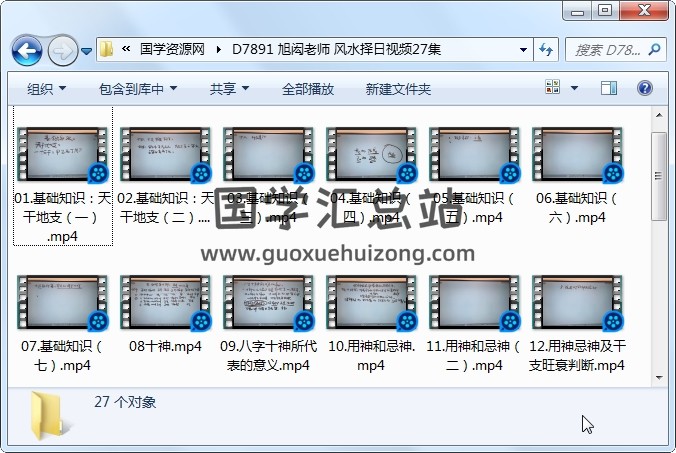Click the magnifier search icon
The width and height of the screenshot is (676, 453).
(x=654, y=49)
